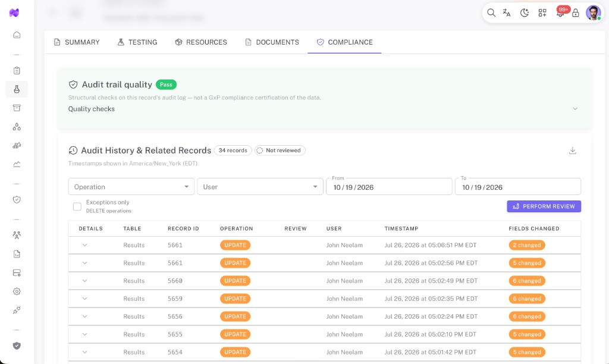Open the apps grid plus icon
The width and height of the screenshot is (609, 364).
542,13
